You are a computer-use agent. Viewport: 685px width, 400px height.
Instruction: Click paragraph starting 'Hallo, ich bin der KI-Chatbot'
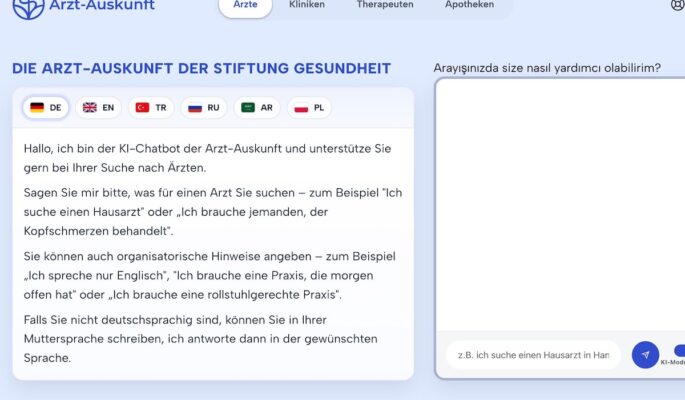click(x=208, y=158)
